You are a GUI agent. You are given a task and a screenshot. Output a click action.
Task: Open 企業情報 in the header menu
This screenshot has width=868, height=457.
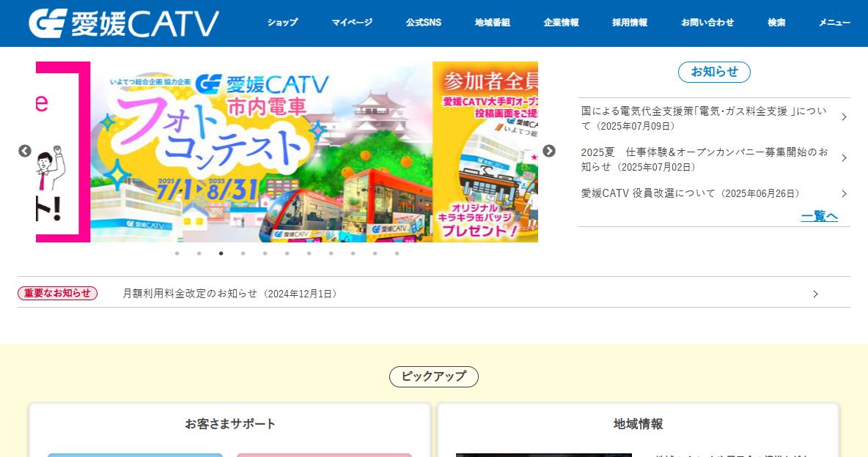pos(561,23)
